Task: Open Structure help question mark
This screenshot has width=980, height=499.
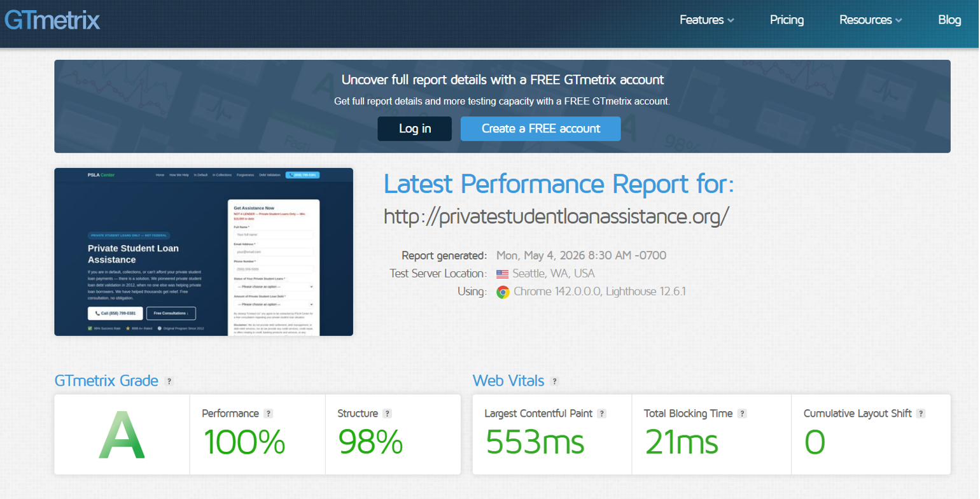Action: 387,414
